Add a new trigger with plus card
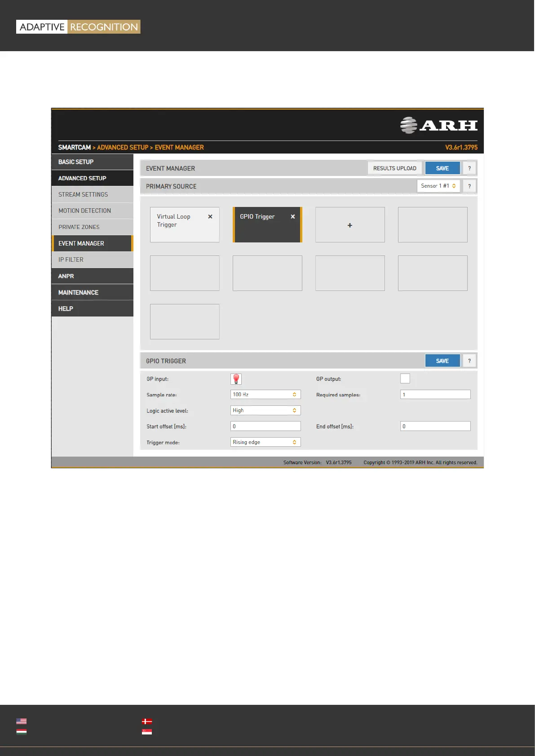The image size is (535, 756). [350, 225]
